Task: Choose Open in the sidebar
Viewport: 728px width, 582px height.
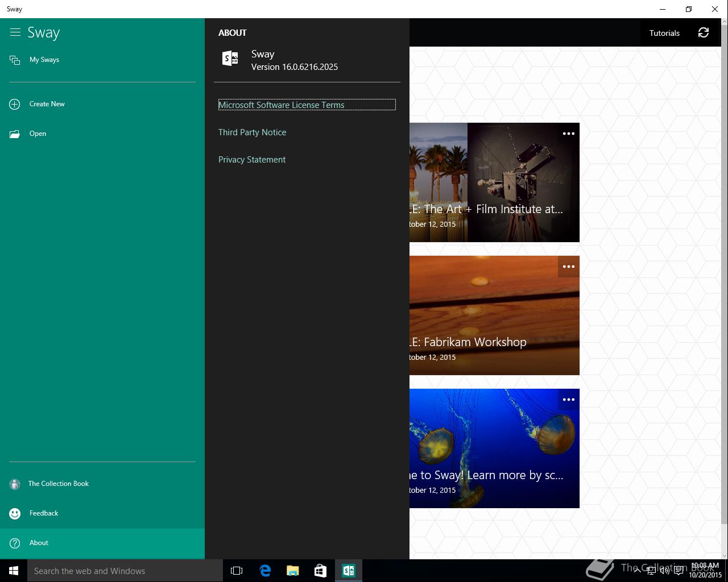Action: point(102,134)
